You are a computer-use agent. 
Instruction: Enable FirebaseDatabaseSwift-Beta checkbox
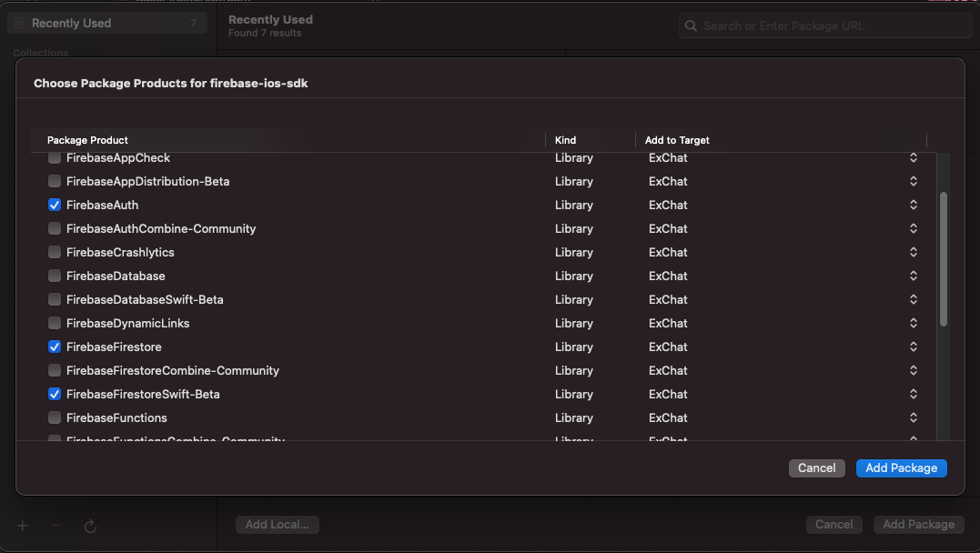55,300
